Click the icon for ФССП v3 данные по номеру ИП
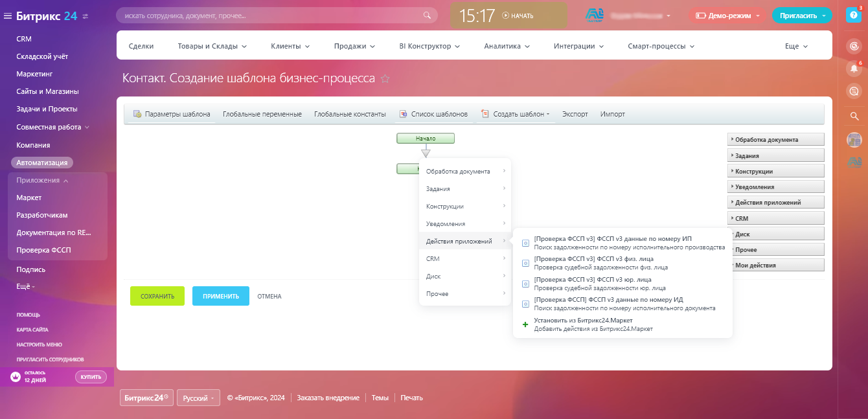The image size is (868, 419). click(x=525, y=243)
